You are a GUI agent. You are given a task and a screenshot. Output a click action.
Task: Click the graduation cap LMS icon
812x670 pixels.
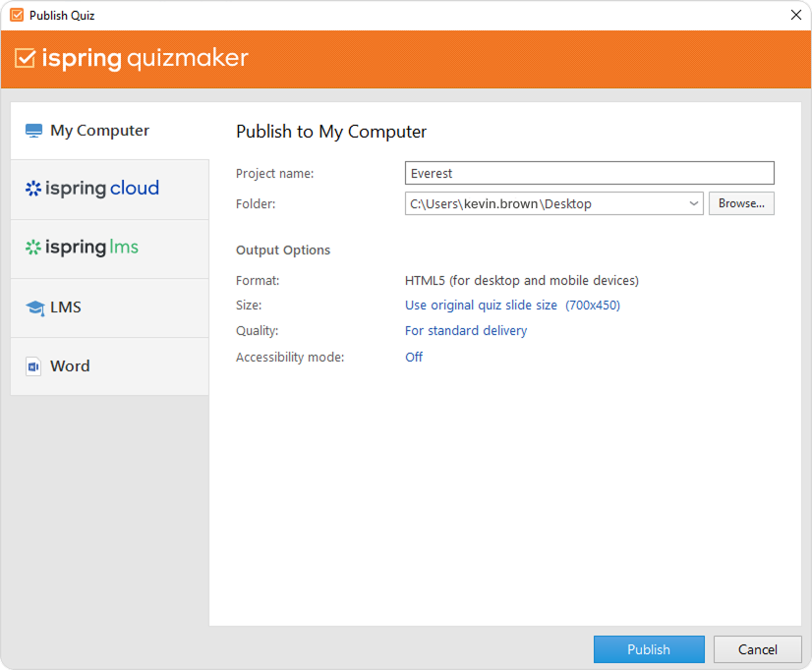[34, 307]
